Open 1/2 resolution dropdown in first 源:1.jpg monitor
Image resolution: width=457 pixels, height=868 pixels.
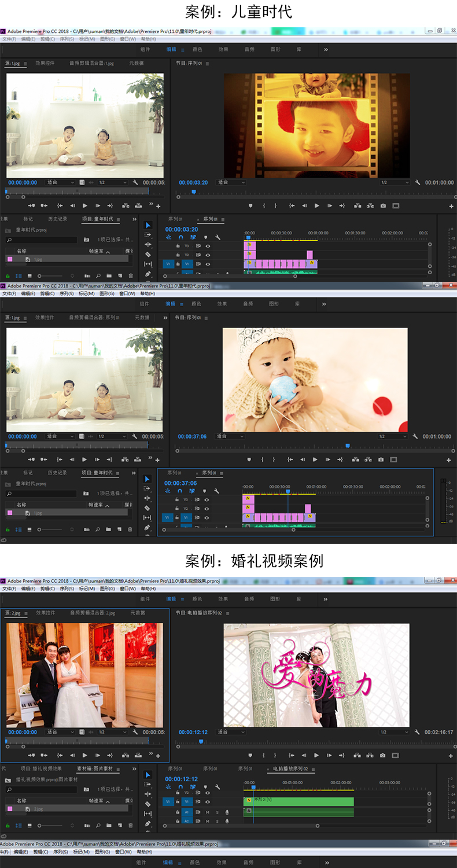point(112,182)
